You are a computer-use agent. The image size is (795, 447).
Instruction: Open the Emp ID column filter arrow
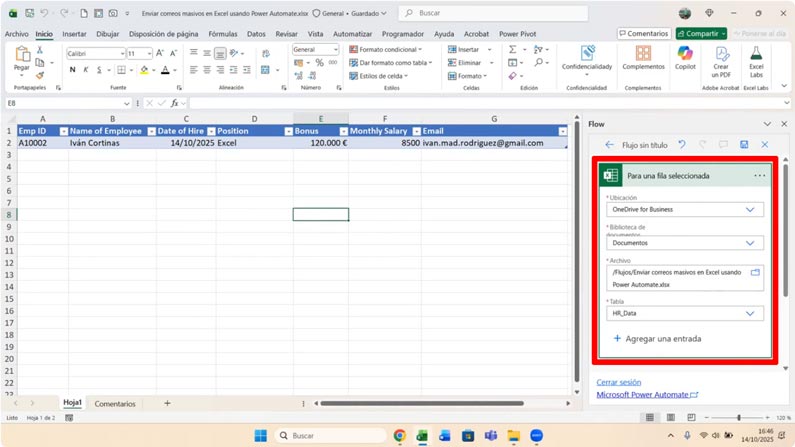[63, 131]
